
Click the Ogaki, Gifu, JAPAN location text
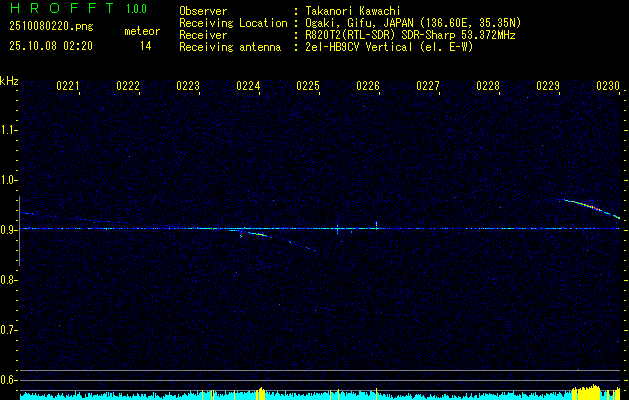(413, 23)
